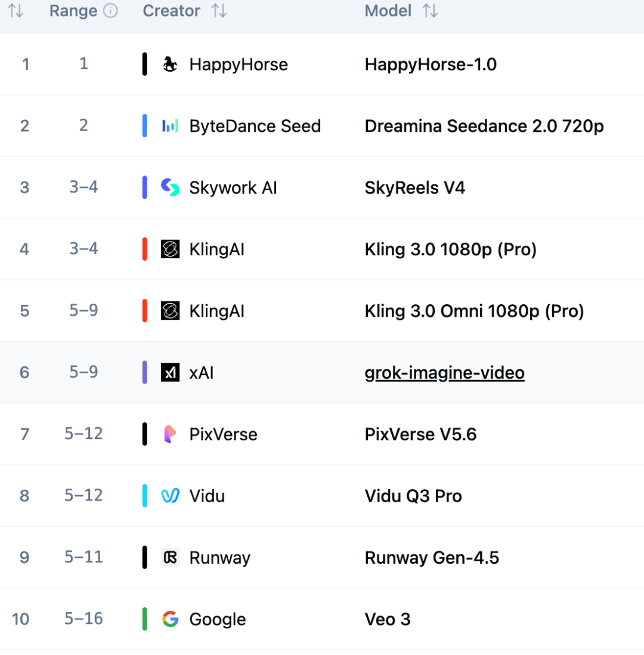Click the Runway logo icon

[170, 558]
